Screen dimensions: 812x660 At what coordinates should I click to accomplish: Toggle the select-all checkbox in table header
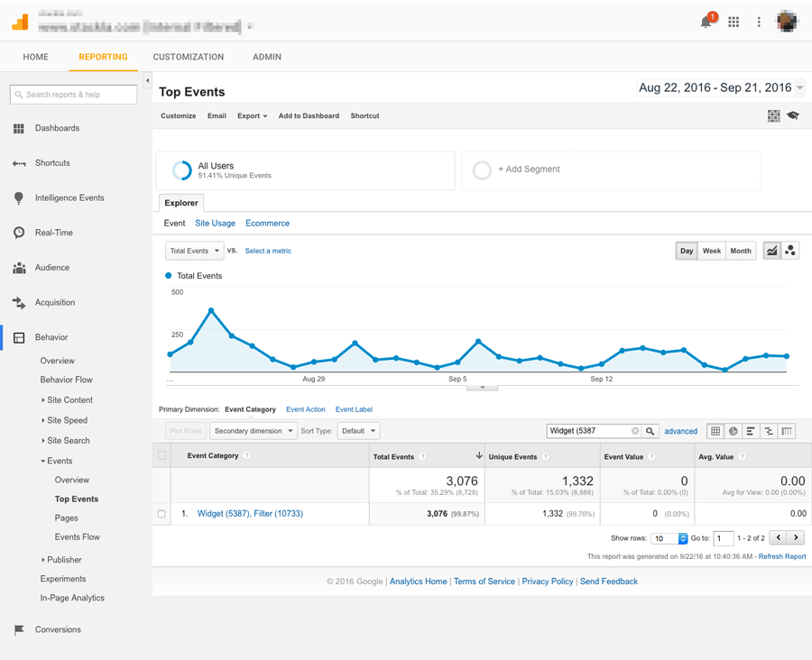pos(161,455)
